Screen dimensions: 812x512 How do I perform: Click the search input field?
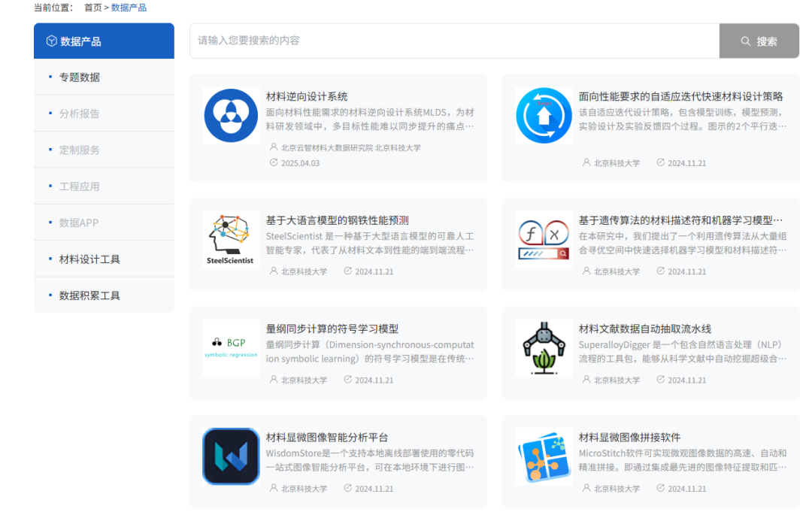coord(451,41)
